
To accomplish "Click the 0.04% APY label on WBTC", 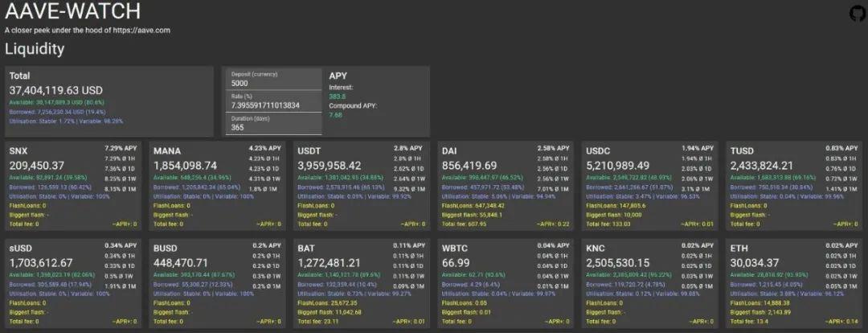I will coord(553,245).
